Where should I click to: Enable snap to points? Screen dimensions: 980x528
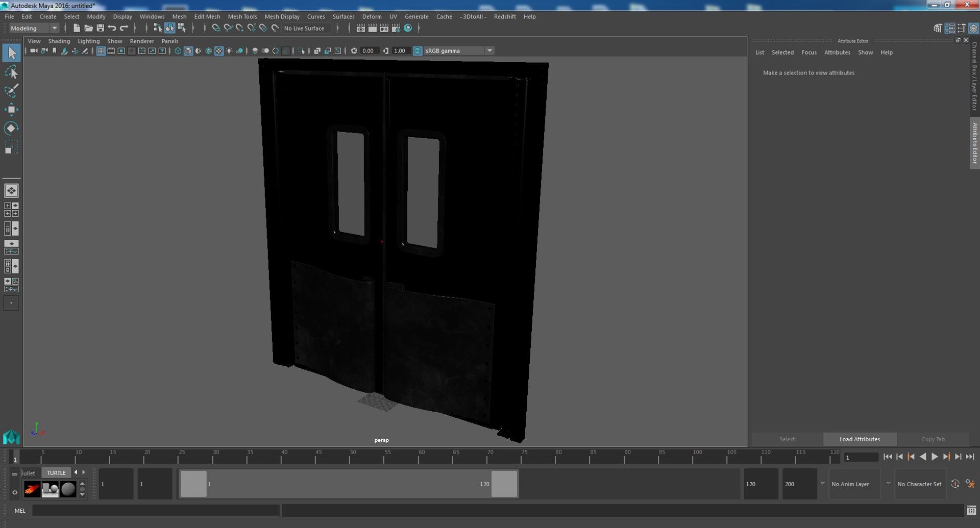(239, 28)
